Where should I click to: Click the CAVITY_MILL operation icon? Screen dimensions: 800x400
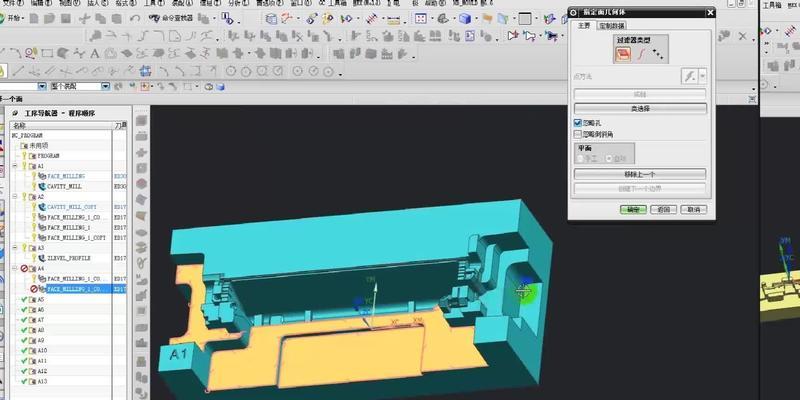[x=42, y=186]
